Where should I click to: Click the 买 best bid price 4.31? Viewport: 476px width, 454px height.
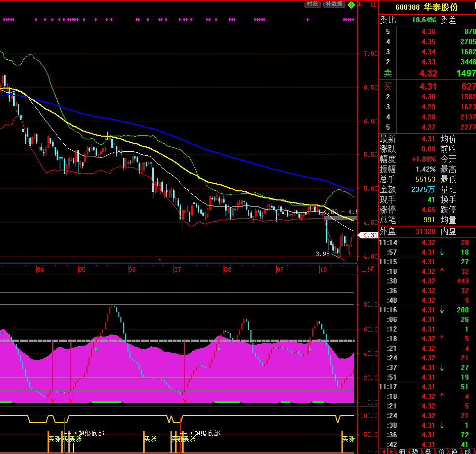coord(428,87)
